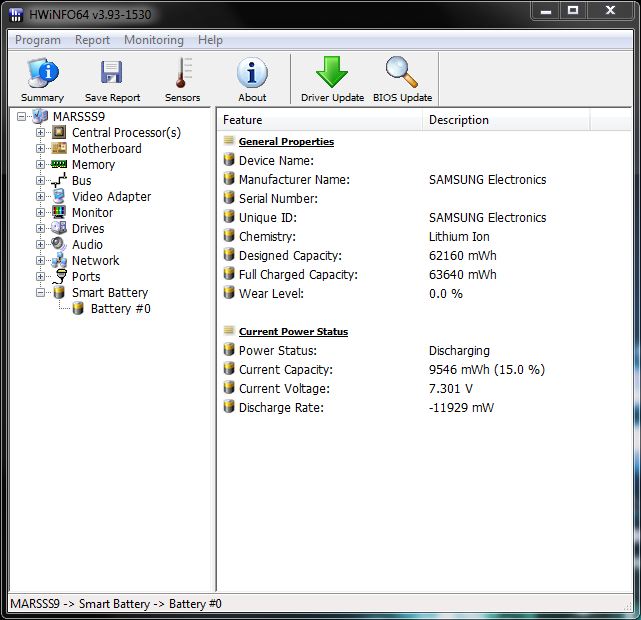The width and height of the screenshot is (641, 620).
Task: Click the Manufacturer Name row label
Action: 294,179
